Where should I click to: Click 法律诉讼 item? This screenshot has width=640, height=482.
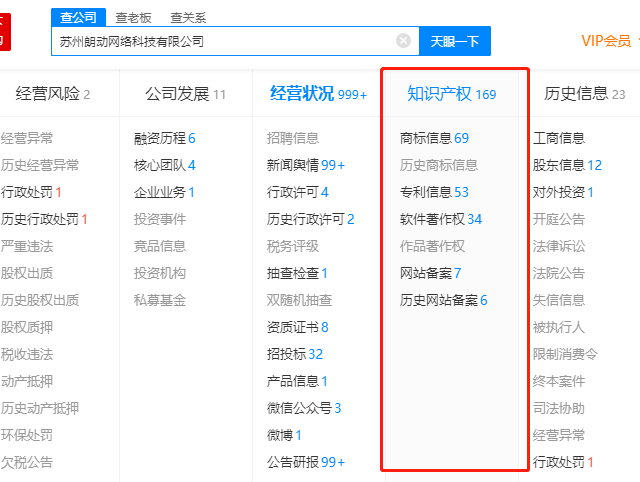559,246
